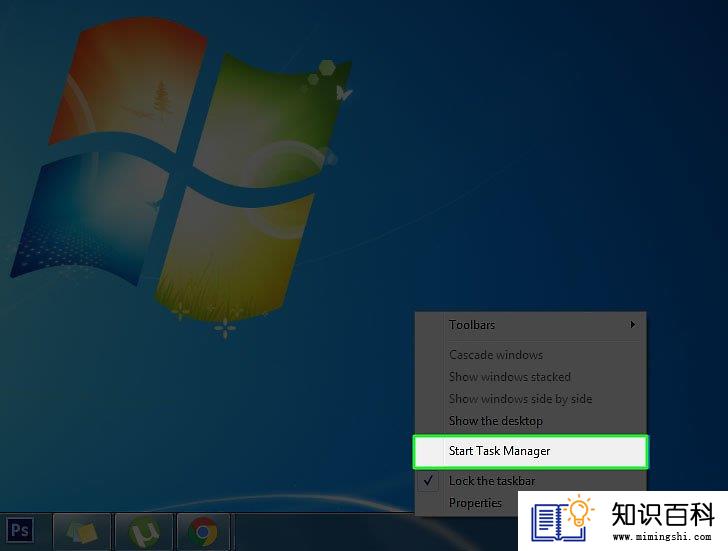Open Photoshop from the taskbar
The height and width of the screenshot is (551, 728).
coord(20,531)
